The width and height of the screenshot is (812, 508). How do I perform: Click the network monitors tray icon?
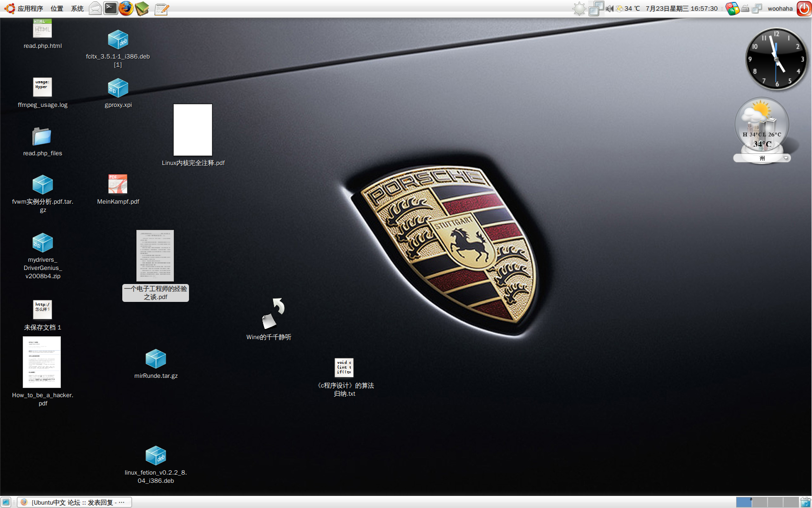[757, 8]
